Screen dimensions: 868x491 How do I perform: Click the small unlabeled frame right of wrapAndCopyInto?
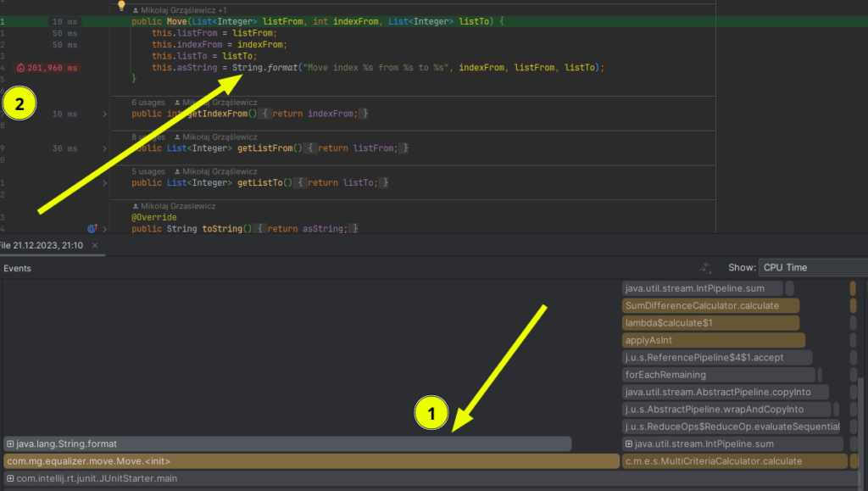coord(836,409)
